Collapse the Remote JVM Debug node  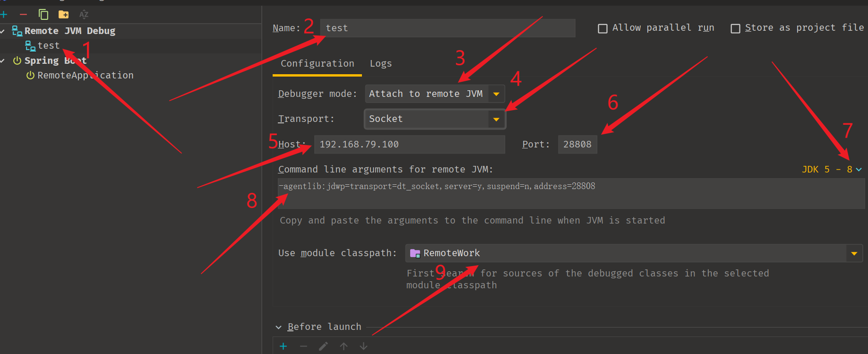point(3,31)
